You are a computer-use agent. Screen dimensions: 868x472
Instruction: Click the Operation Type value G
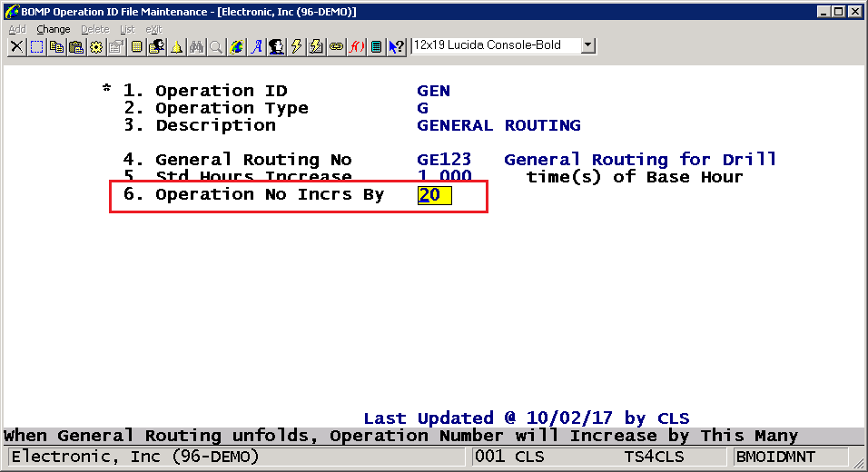tap(422, 108)
